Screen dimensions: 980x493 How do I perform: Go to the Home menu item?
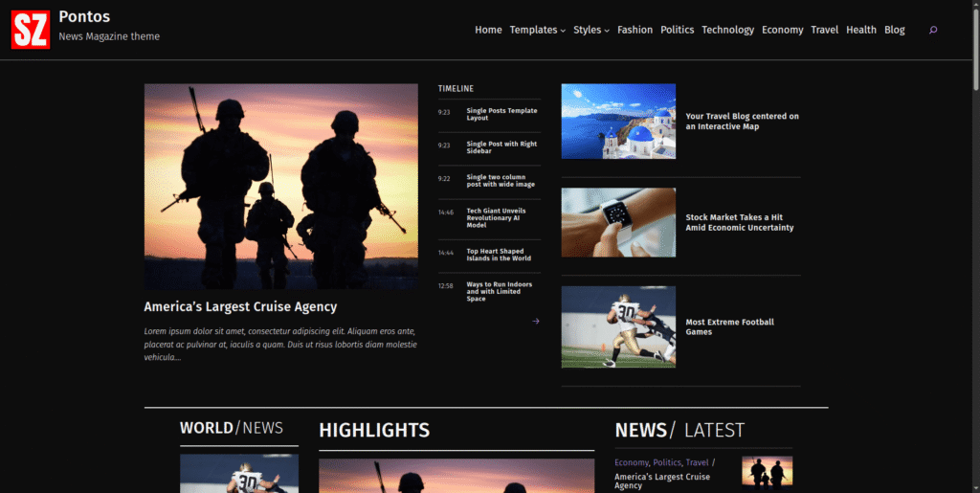tap(488, 30)
